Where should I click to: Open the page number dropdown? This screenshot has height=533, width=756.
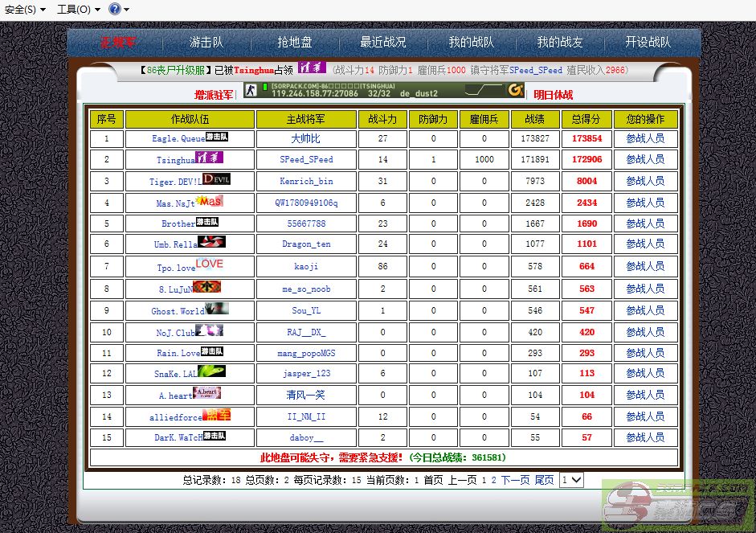(571, 480)
